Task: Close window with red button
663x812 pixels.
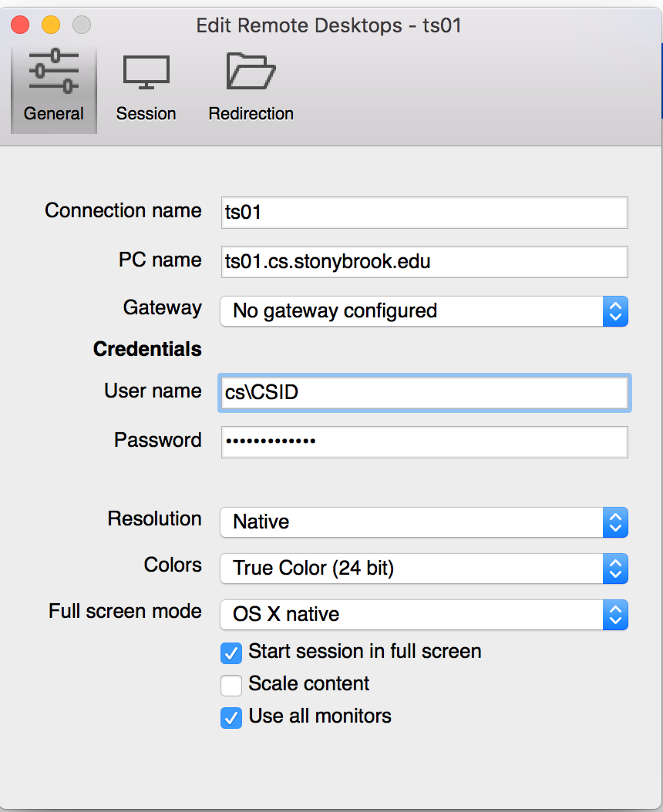Action: 20,25
